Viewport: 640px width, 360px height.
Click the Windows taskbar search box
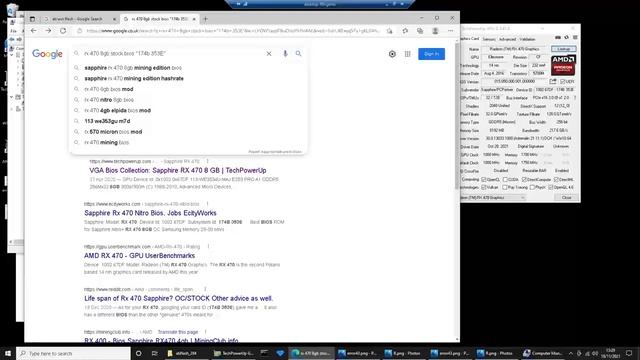[73, 353]
